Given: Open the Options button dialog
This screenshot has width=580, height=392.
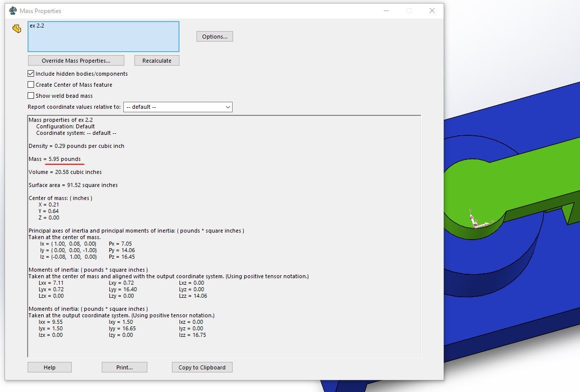Looking at the screenshot, I should pos(215,37).
